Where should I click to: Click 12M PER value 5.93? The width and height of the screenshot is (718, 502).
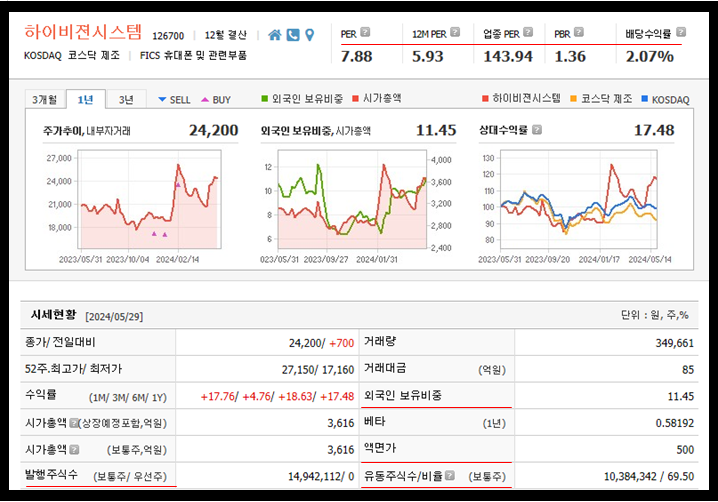click(428, 56)
